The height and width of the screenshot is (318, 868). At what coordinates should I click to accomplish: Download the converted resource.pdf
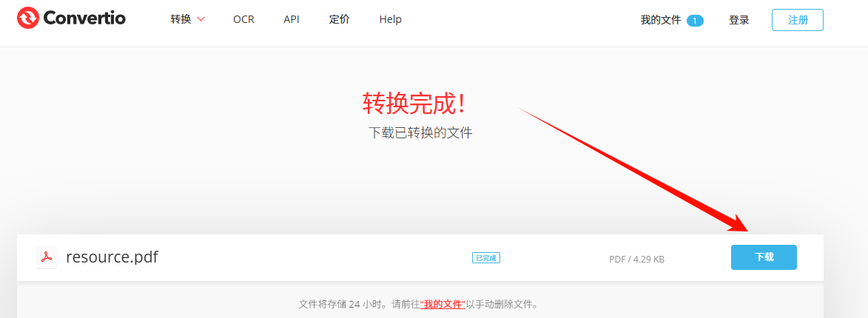[x=764, y=257]
